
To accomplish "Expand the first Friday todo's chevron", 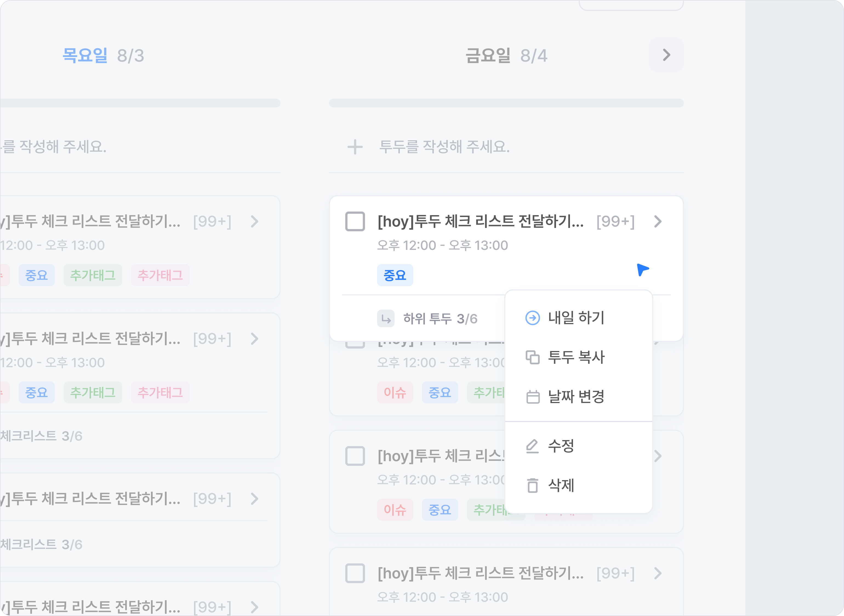I will (x=658, y=221).
